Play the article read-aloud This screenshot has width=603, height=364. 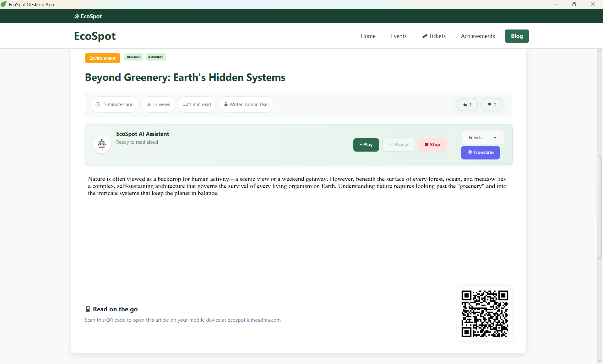(366, 145)
